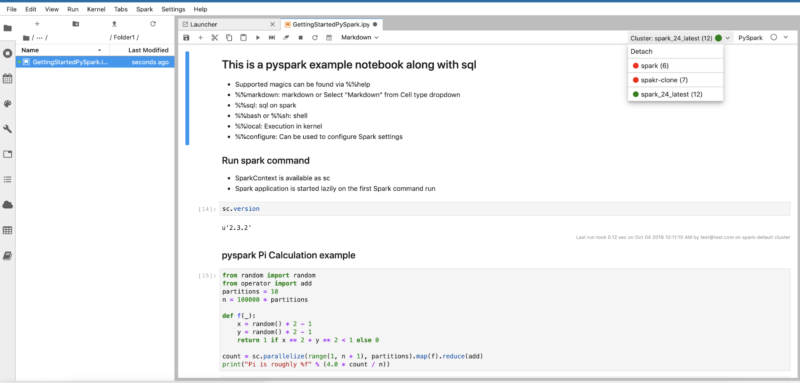This screenshot has height=383, width=800.
Task: Click the upload files icon
Action: 114,24
